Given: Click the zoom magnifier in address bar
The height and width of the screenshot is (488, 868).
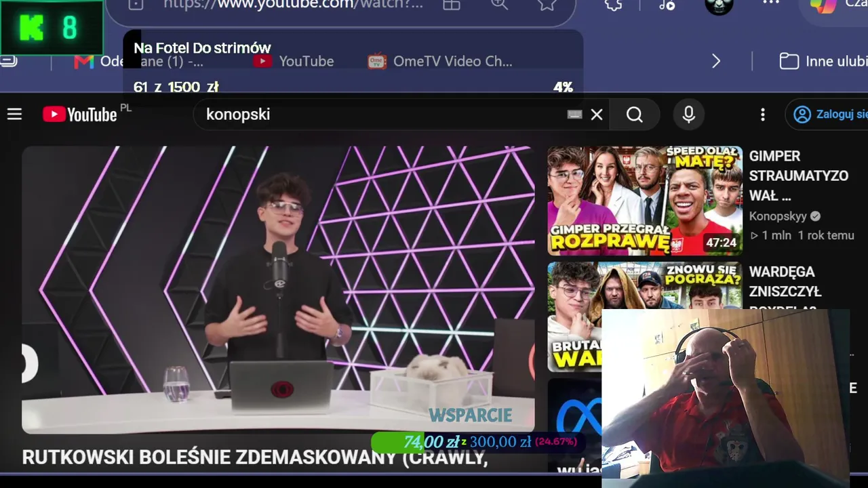Looking at the screenshot, I should click(499, 5).
